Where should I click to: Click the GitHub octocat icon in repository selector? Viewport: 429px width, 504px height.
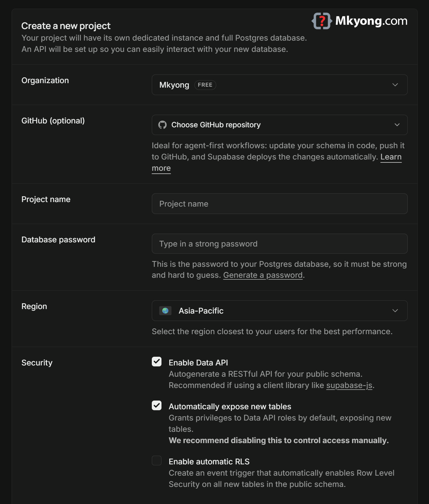click(162, 125)
